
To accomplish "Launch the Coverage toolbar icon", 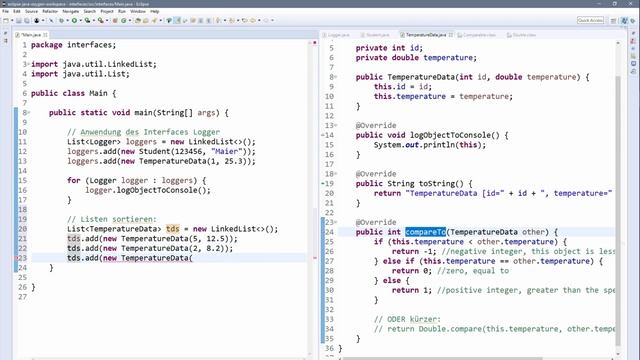I will (x=87, y=20).
